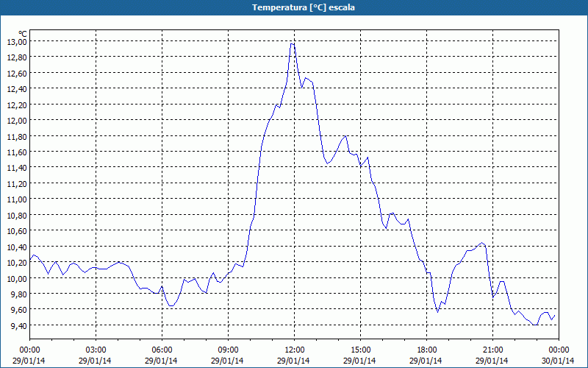Click the 03:00 time axis label
Viewport: 588px width, 368px height.
(96, 350)
